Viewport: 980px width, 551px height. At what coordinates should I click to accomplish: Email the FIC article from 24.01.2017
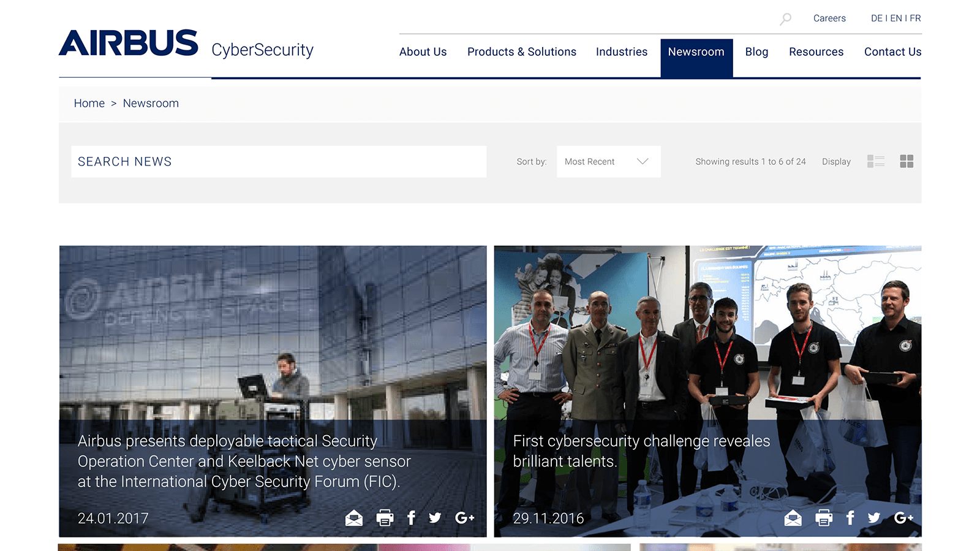click(354, 519)
